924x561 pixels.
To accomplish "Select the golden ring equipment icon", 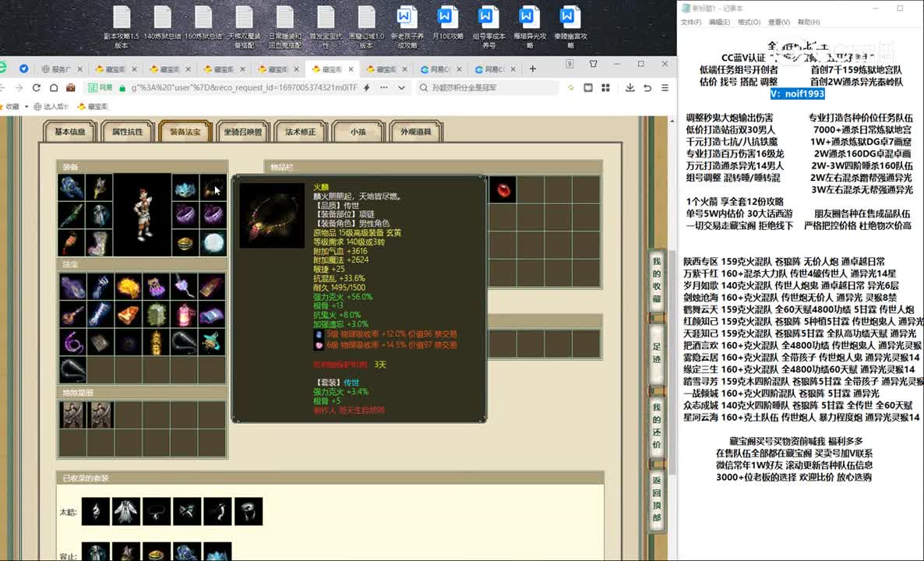I will (x=185, y=243).
